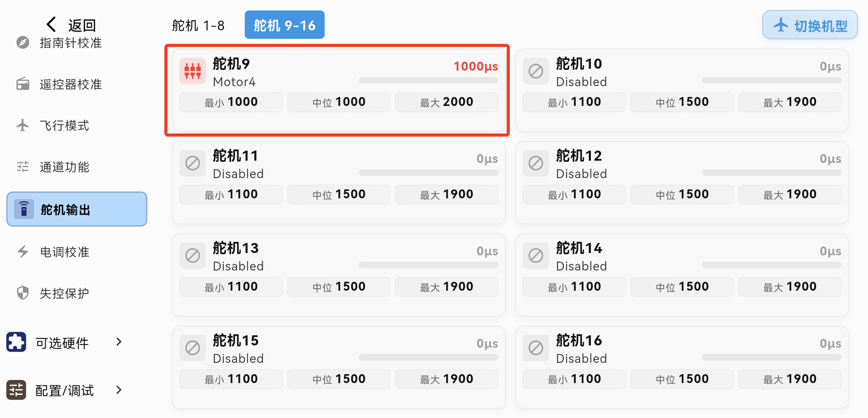
Task: Click the Servo 9 output progress bar
Action: [x=428, y=80]
